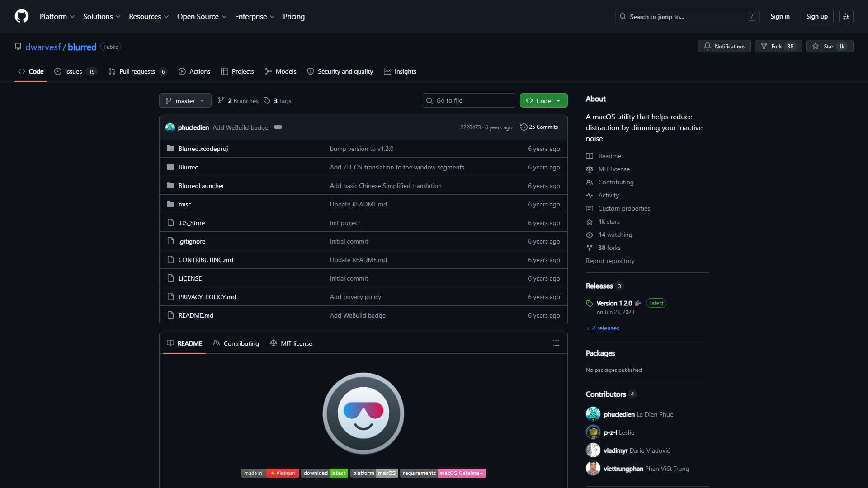868x488 pixels.
Task: Click the Go to file input
Action: click(x=469, y=100)
